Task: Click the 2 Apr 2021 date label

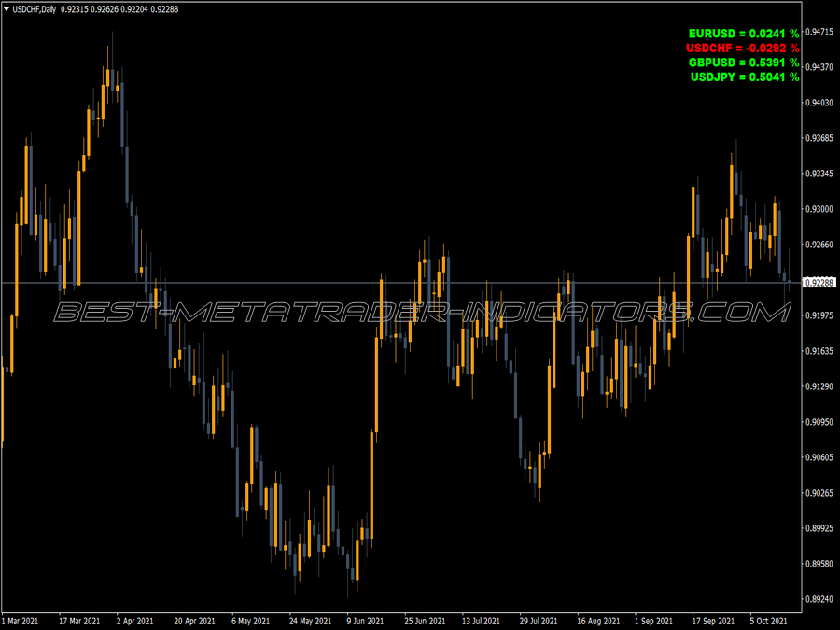Action: point(134,621)
